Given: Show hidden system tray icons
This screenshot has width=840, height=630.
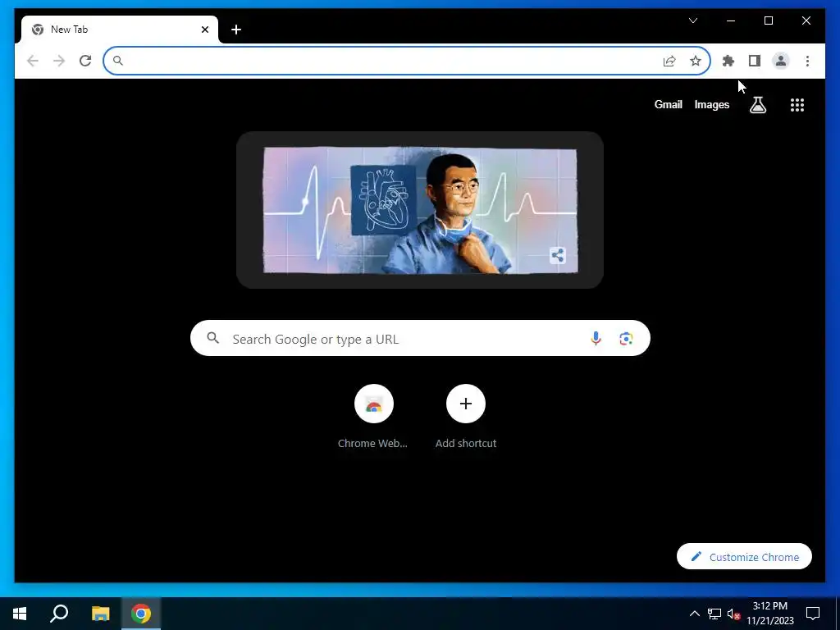Looking at the screenshot, I should pyautogui.click(x=694, y=614).
